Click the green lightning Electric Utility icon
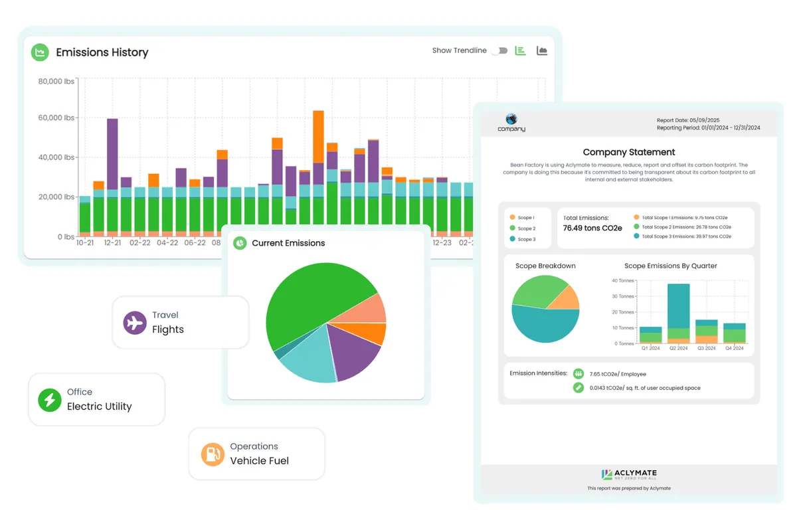This screenshot has width=797, height=532. coord(49,400)
